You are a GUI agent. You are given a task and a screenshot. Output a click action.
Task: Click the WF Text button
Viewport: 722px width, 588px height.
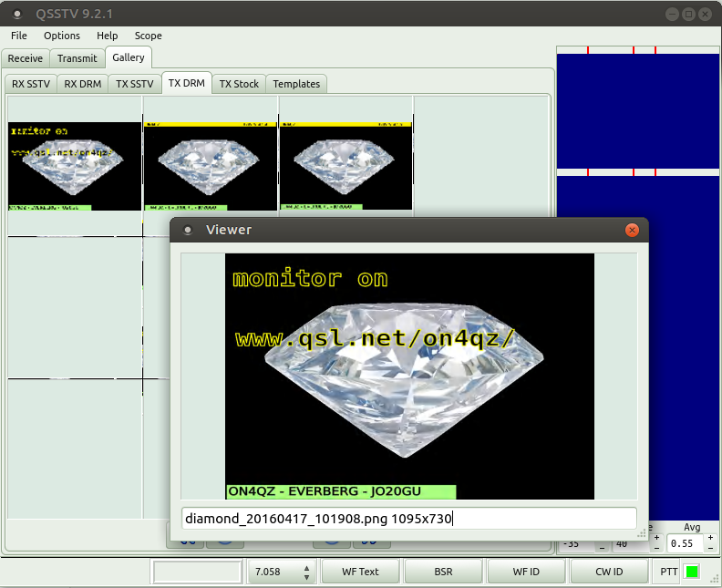(360, 572)
